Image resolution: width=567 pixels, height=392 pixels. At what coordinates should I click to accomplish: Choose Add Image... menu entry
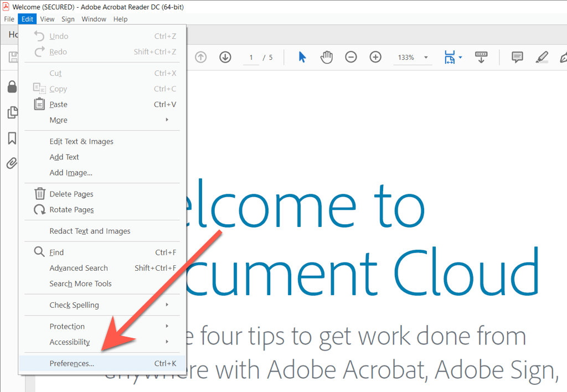pyautogui.click(x=71, y=173)
